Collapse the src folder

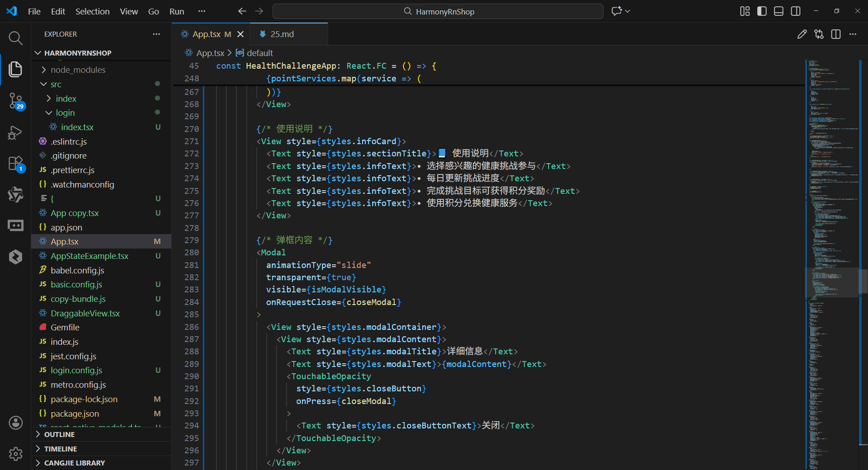coord(101,84)
